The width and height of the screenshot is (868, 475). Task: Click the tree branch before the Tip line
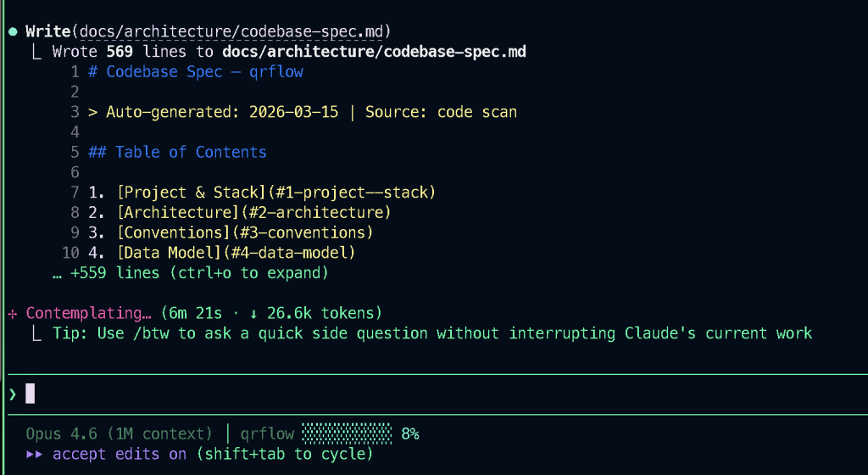tap(35, 333)
